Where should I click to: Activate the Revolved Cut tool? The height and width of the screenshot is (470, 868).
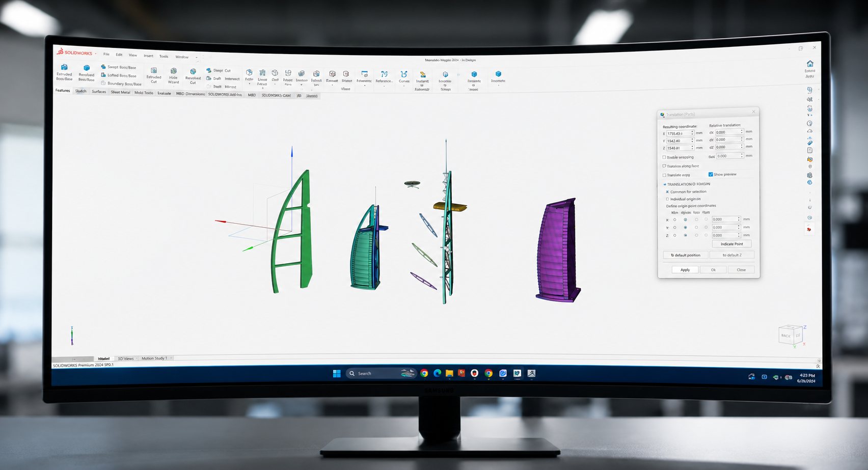[x=193, y=77]
